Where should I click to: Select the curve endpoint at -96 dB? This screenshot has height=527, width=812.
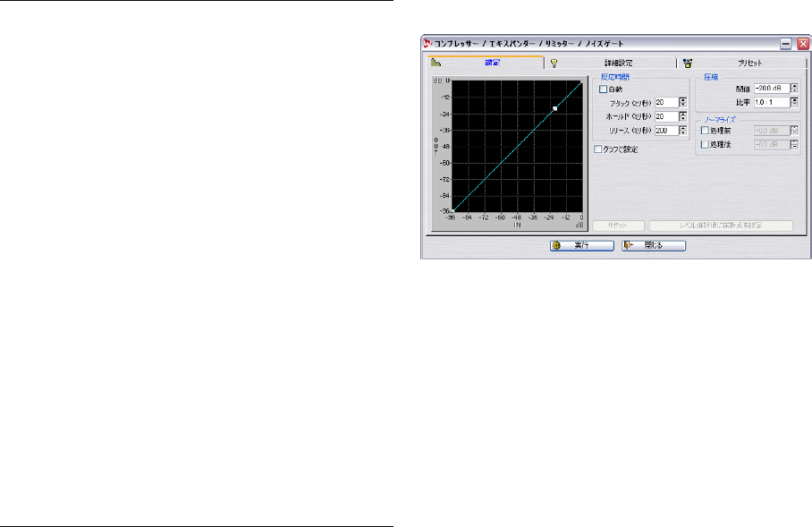tap(453, 211)
